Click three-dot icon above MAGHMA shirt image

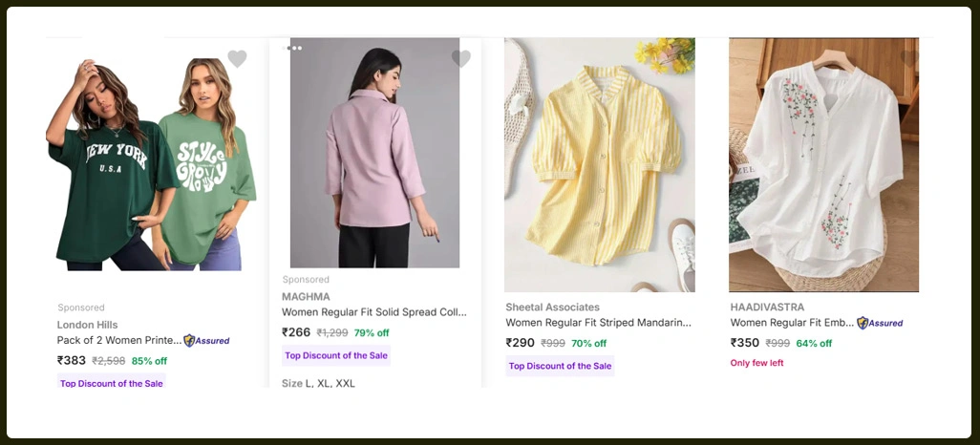coord(294,48)
